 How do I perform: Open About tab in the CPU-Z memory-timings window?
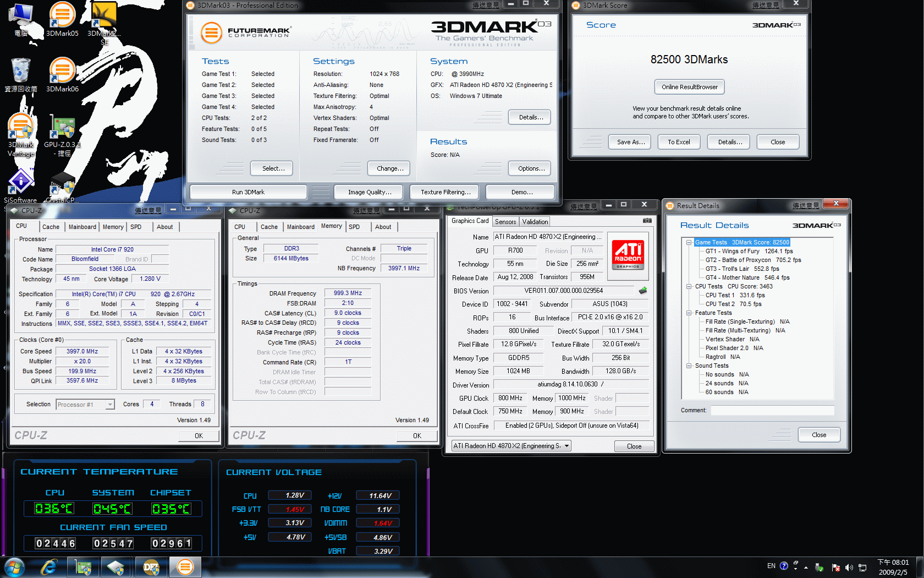point(383,227)
